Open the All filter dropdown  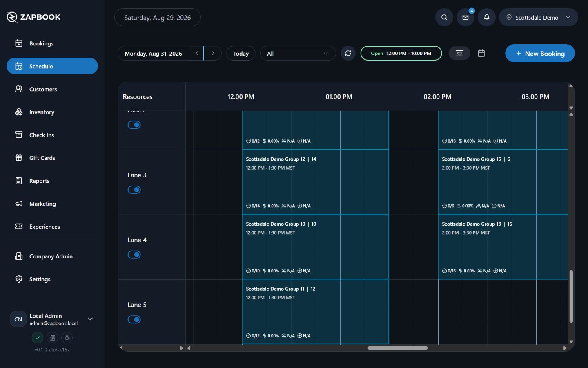[x=298, y=54]
